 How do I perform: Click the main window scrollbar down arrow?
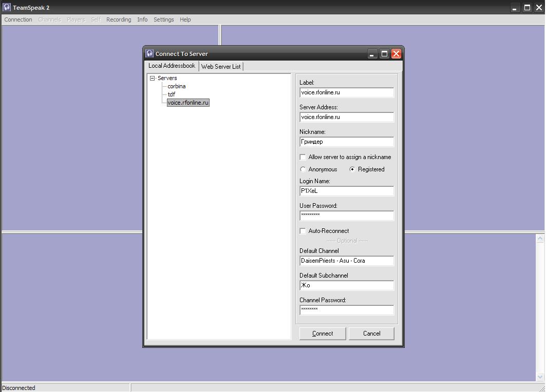[x=540, y=377]
